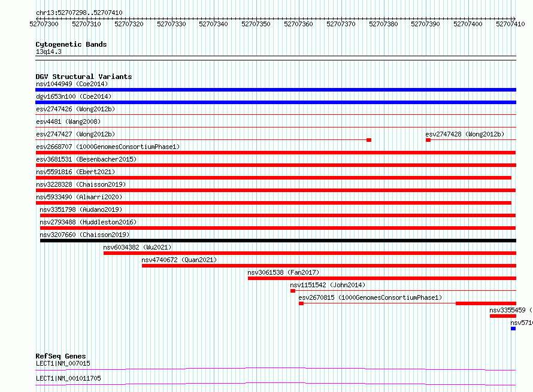Select the esv2670815 1000GenomesConsortiumPhase1 label
The width and height of the screenshot is (533, 392).
point(370,297)
